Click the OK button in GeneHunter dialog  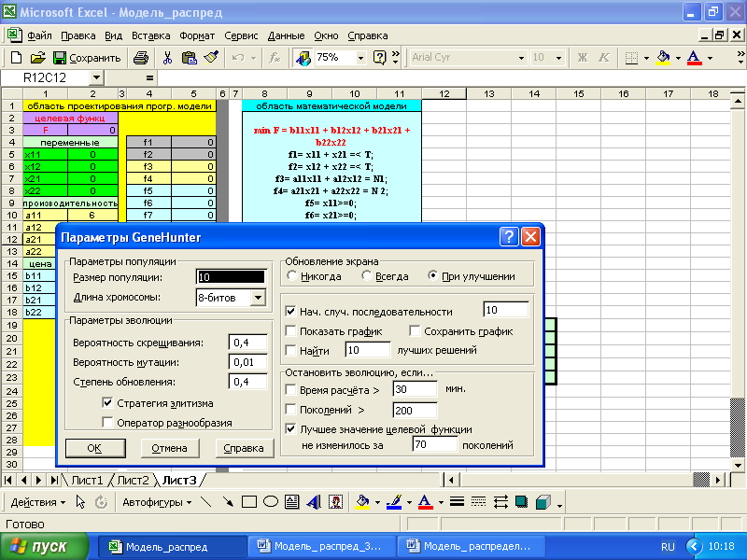(95, 448)
